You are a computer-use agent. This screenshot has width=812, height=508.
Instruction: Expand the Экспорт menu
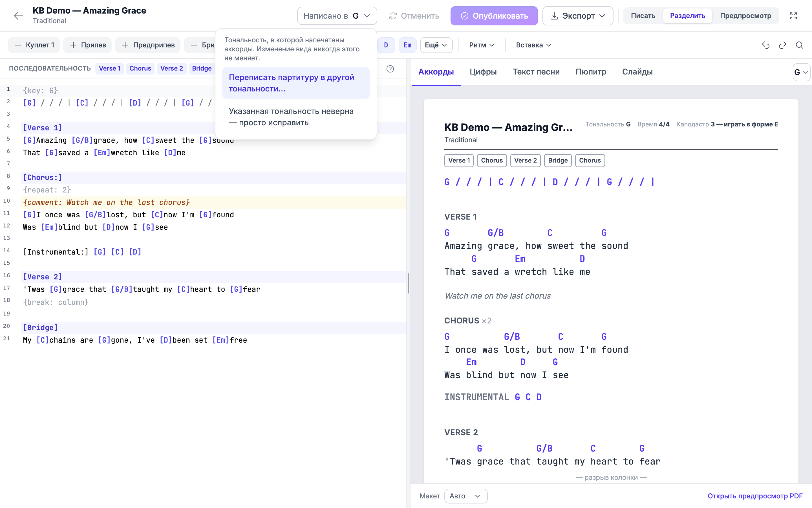(578, 16)
